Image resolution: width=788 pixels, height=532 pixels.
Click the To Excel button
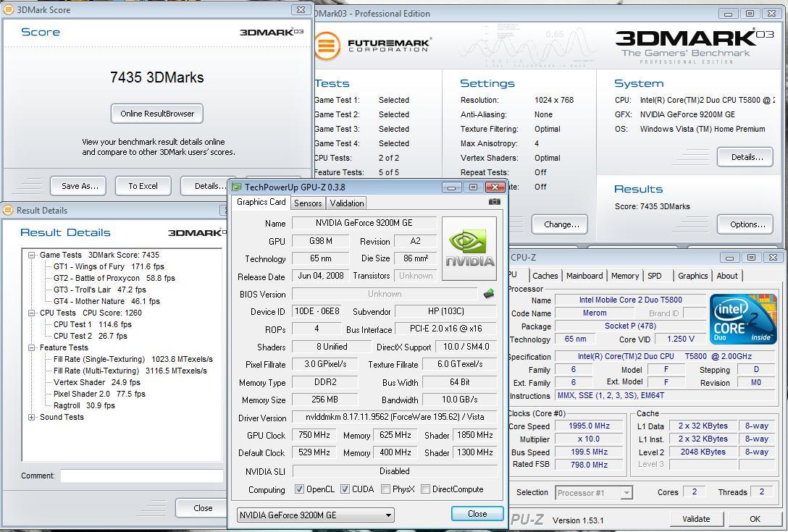pos(143,186)
